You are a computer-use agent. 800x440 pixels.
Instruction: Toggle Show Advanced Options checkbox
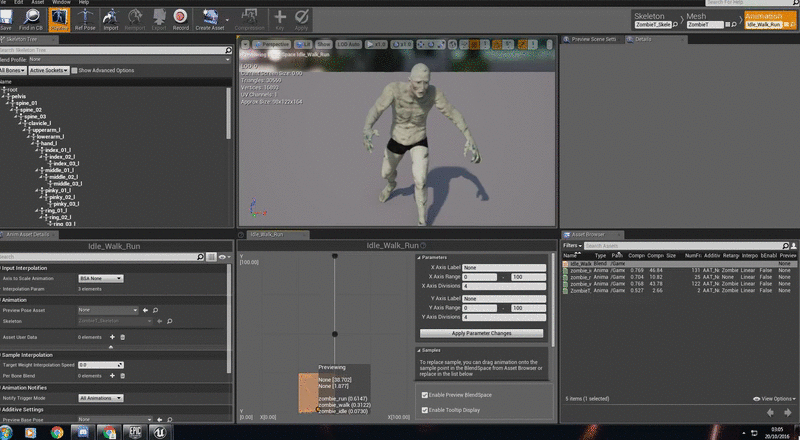73,71
